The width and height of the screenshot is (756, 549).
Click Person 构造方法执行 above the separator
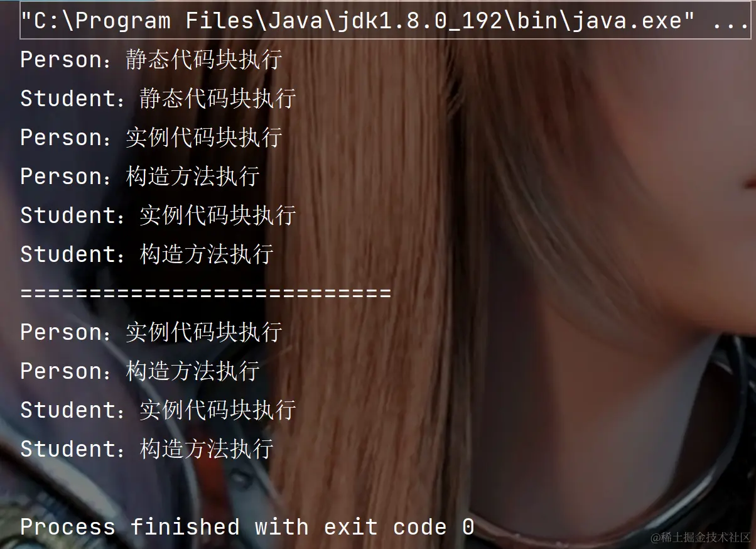(x=139, y=177)
